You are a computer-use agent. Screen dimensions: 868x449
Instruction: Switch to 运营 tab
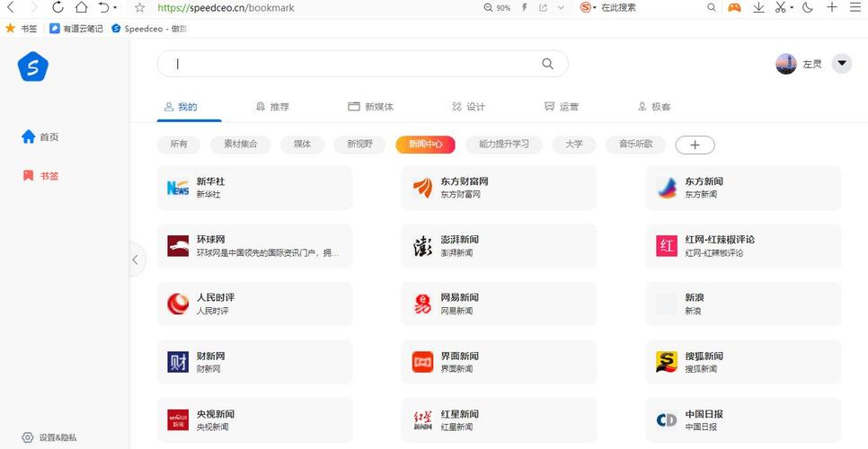coord(562,107)
